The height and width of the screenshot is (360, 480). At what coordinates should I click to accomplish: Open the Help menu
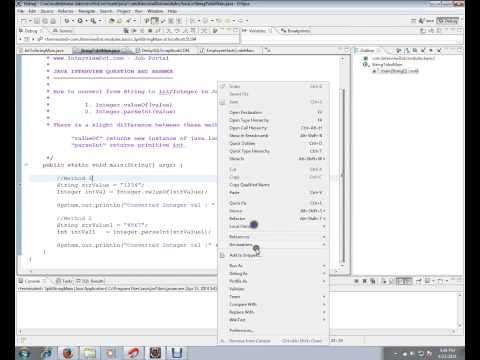click(172, 11)
